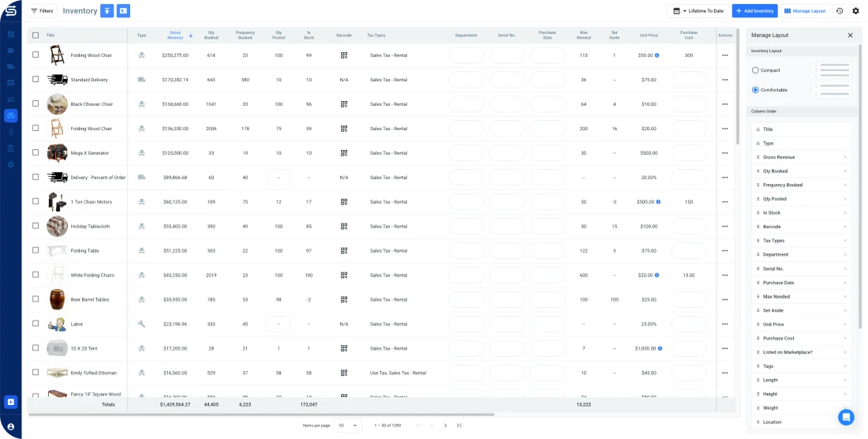This screenshot has height=439, width=868.
Task: Select the Compact layout radio button
Action: pyautogui.click(x=755, y=70)
